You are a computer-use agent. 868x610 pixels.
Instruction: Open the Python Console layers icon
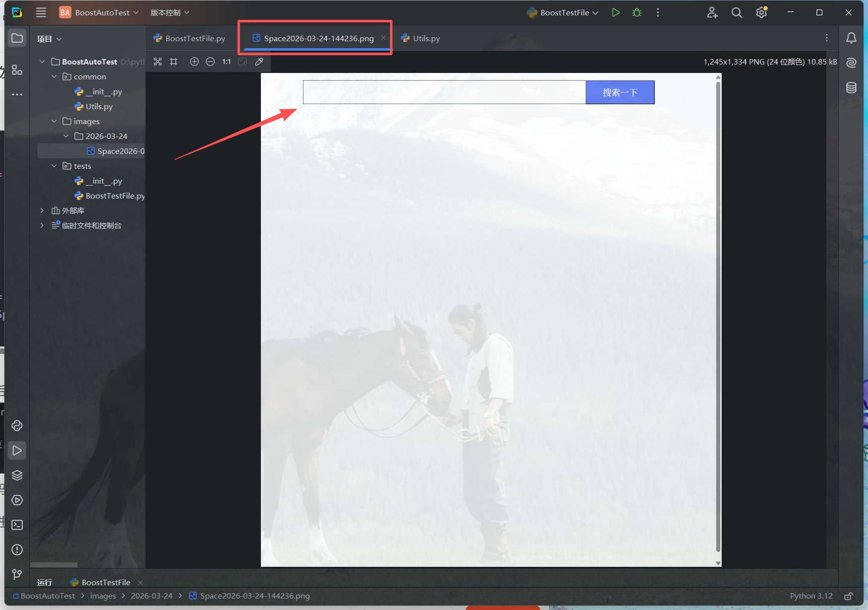coord(17,475)
